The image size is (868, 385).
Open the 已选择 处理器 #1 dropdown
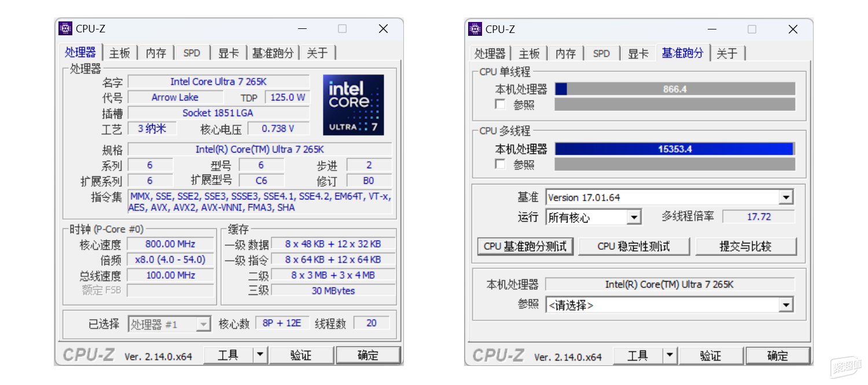(x=169, y=324)
